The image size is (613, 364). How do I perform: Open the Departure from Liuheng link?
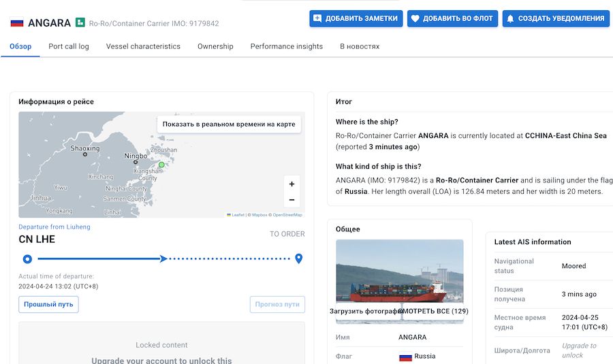[54, 227]
